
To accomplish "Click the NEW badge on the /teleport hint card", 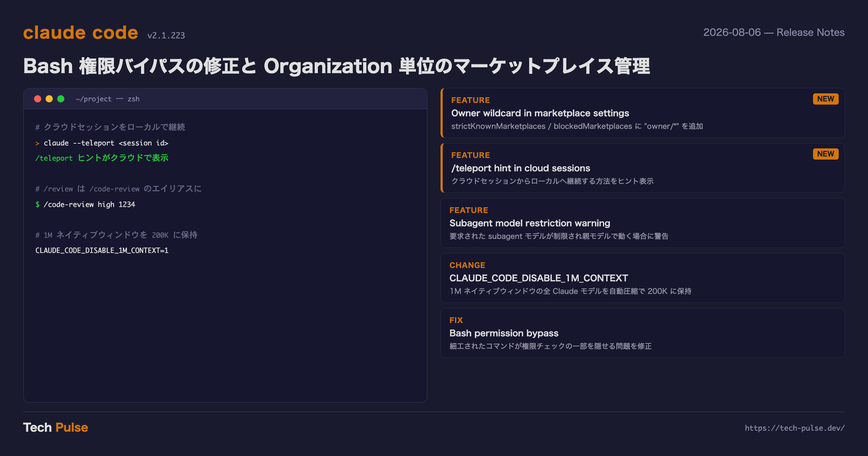I will [x=826, y=154].
